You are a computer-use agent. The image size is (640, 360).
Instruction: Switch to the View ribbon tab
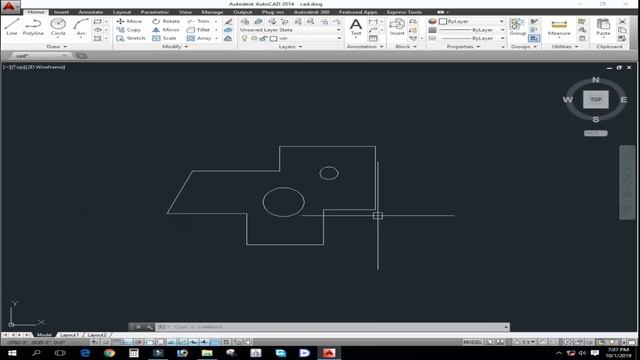[185, 12]
